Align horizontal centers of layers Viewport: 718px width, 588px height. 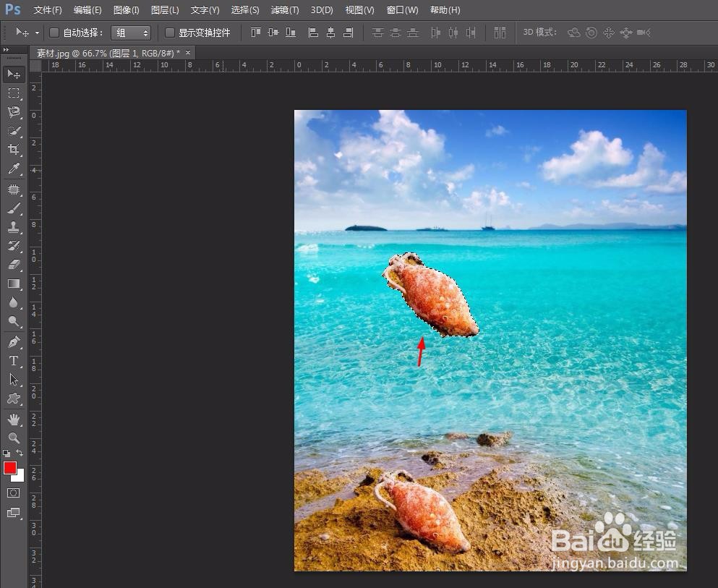330,33
